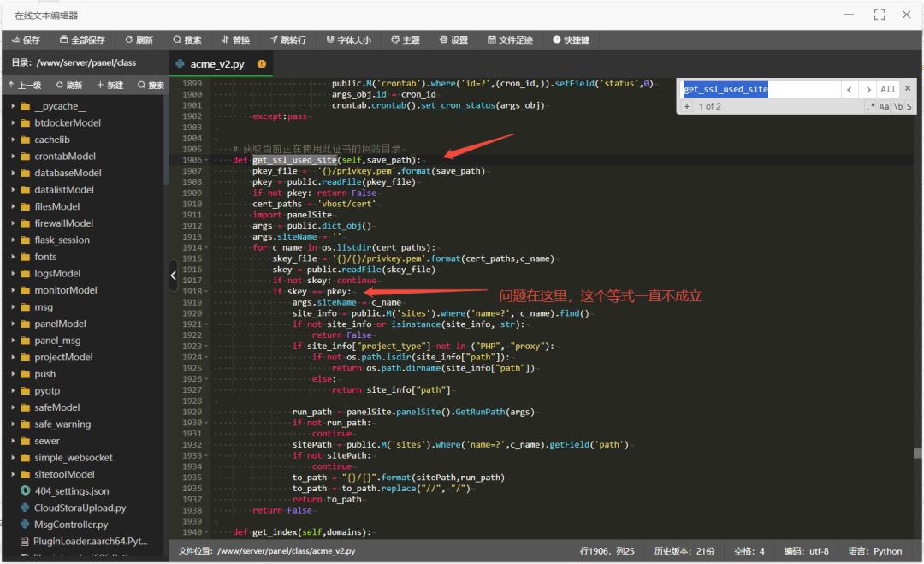Show the 快捷键 shortcuts help
The image size is (924, 564).
(x=571, y=40)
